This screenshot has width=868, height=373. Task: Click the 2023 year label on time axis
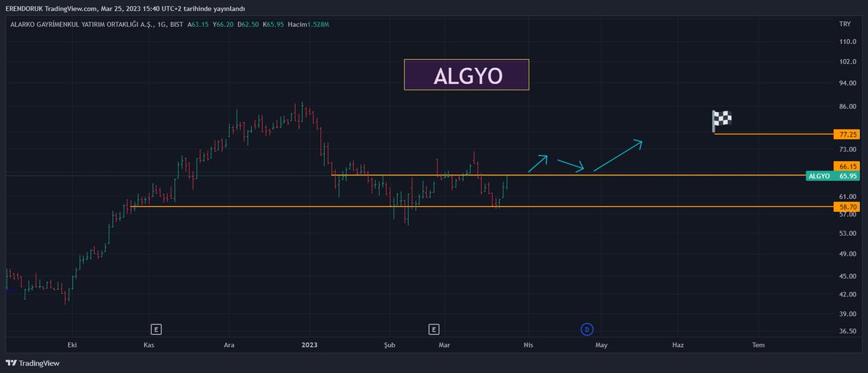pos(310,346)
